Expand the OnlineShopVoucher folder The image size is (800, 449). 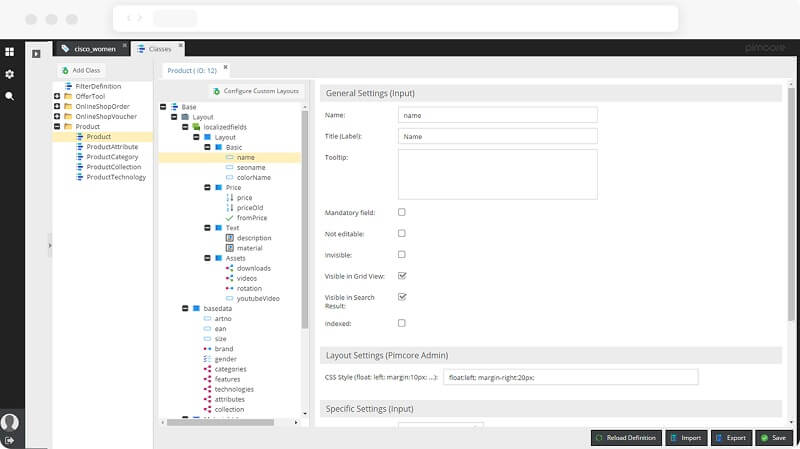coord(57,116)
